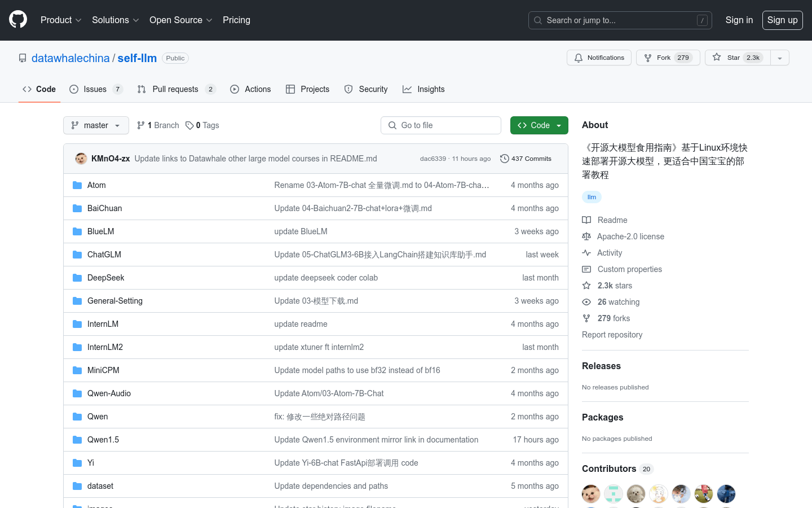Click the InternLM2 folder icon
The image size is (812, 508).
click(77, 347)
